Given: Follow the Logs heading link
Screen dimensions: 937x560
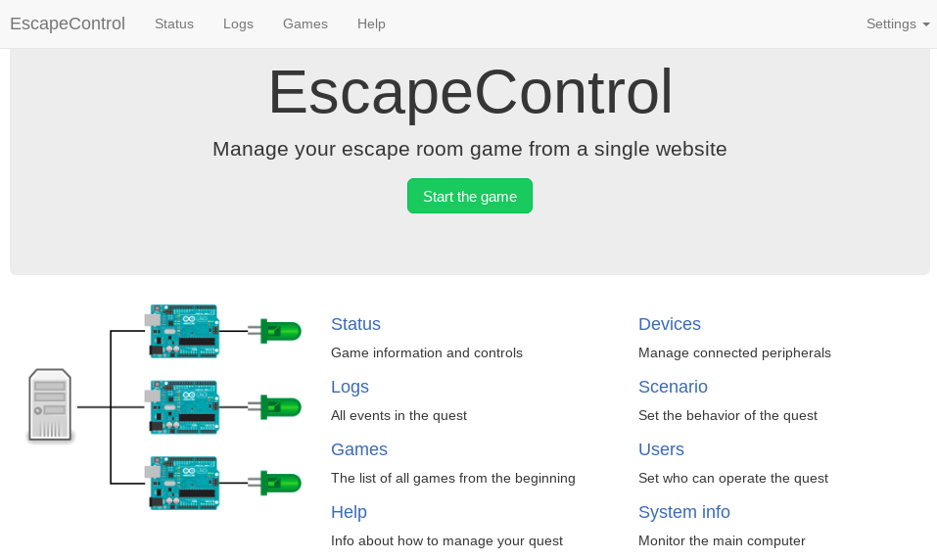Looking at the screenshot, I should [x=350, y=387].
